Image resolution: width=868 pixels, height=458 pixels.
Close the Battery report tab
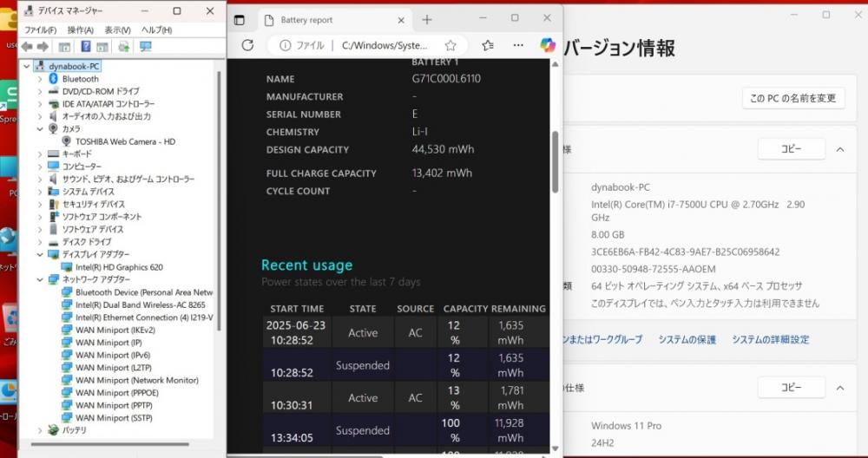401,20
